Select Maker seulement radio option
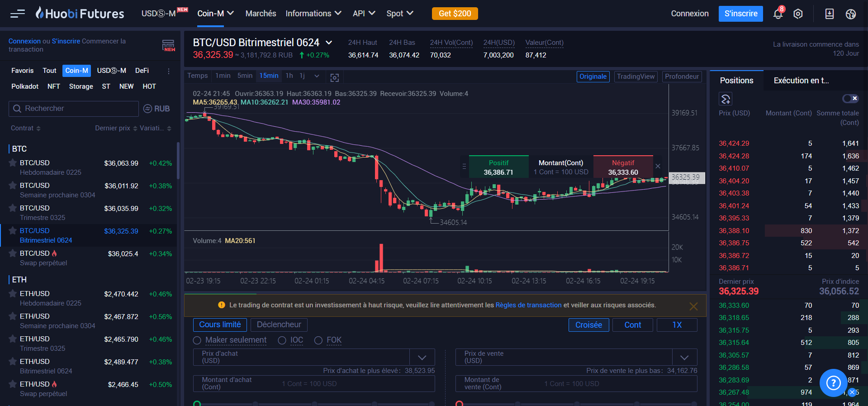Screen dimensions: 868x406 (x=197, y=340)
